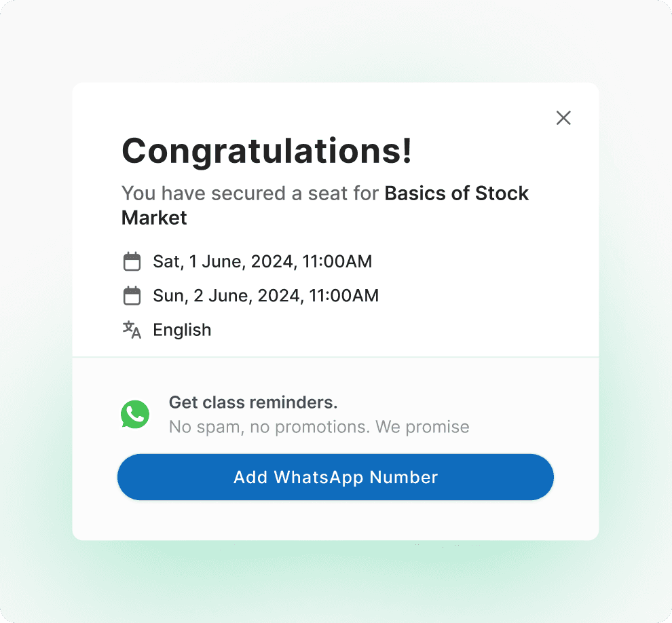Click the Add WhatsApp Number button
Image resolution: width=672 pixels, height=623 pixels.
(335, 477)
